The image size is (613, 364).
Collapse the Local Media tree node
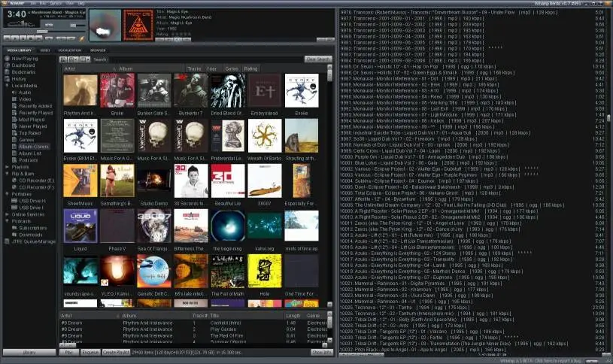(x=7, y=85)
